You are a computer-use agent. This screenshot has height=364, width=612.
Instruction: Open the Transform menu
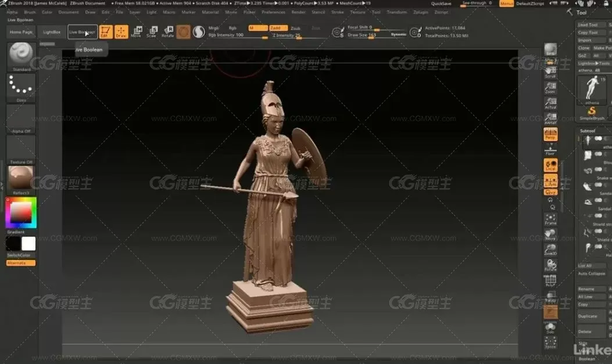397,12
